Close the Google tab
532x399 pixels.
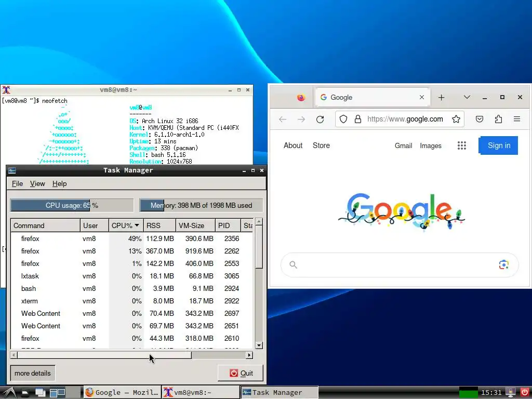(x=422, y=97)
